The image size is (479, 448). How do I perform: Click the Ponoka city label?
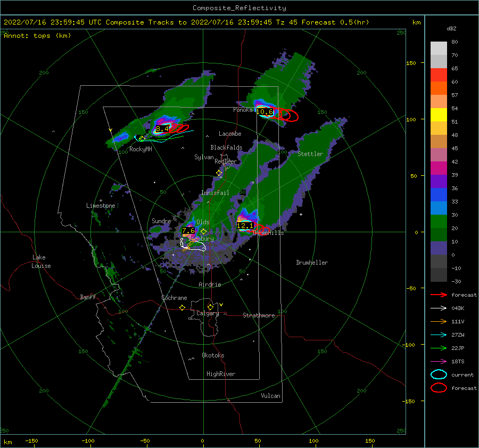pyautogui.click(x=243, y=110)
